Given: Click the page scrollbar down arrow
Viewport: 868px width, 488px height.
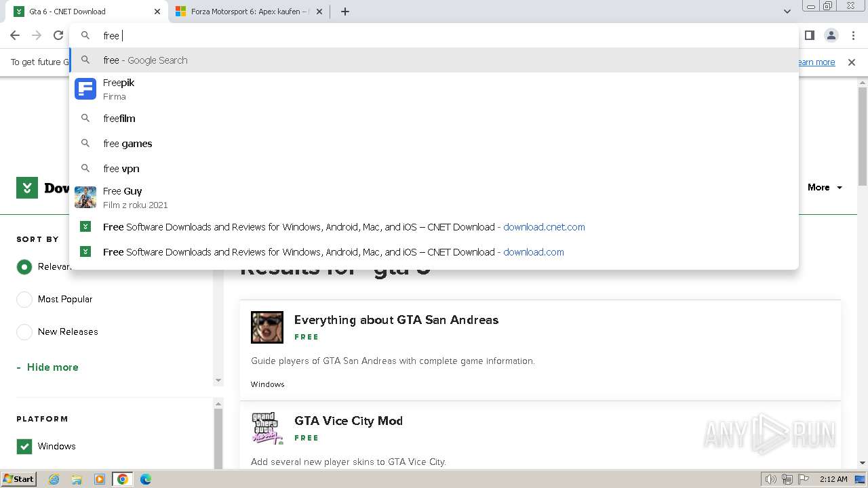Looking at the screenshot, I should (863, 463).
